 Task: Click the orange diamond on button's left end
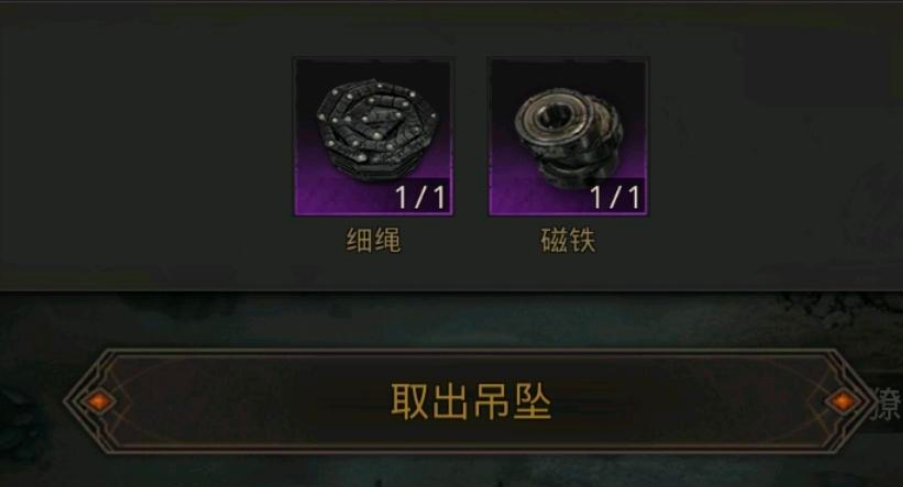pyautogui.click(x=98, y=401)
